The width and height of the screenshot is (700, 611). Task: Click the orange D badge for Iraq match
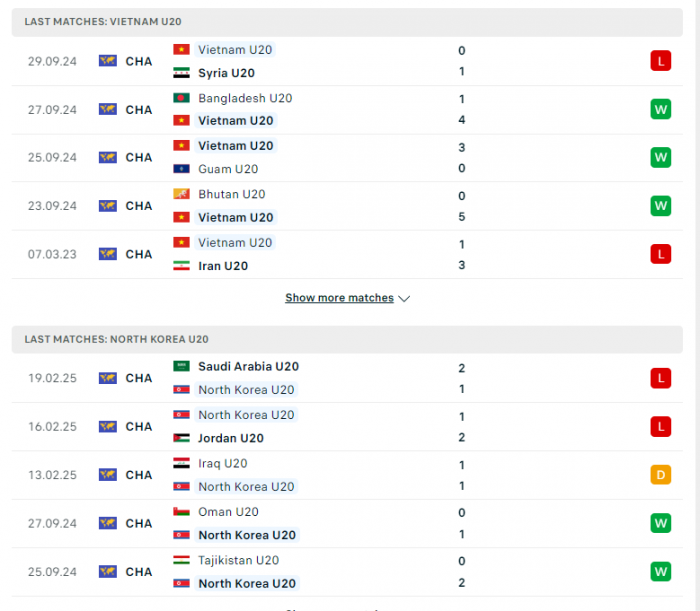(x=661, y=474)
